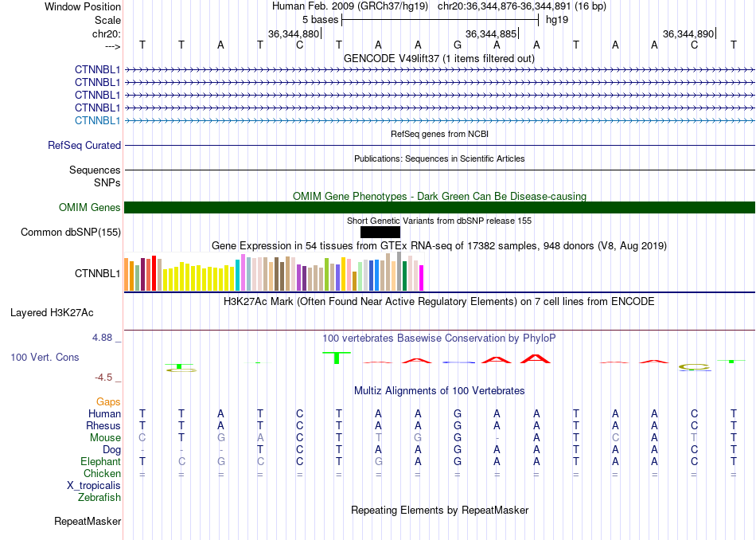Click the Zebrafish species label
Screen dimensions: 756x540
pyautogui.click(x=99, y=497)
